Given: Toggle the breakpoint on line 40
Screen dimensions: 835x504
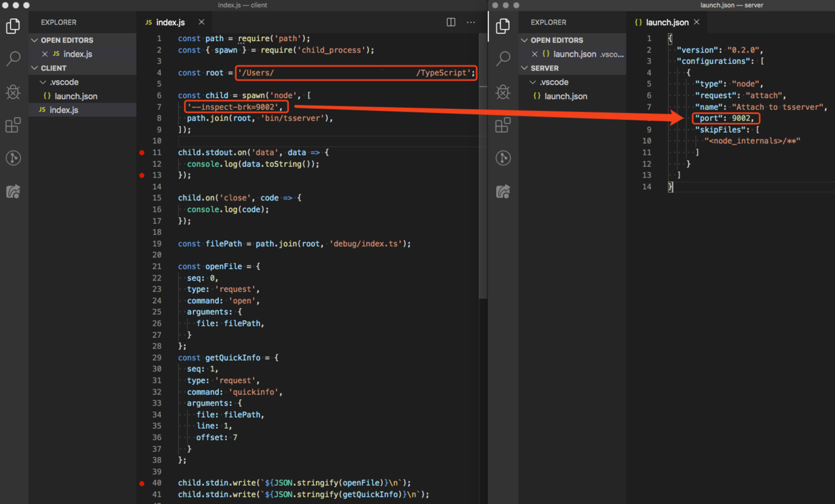Looking at the screenshot, I should [x=141, y=482].
